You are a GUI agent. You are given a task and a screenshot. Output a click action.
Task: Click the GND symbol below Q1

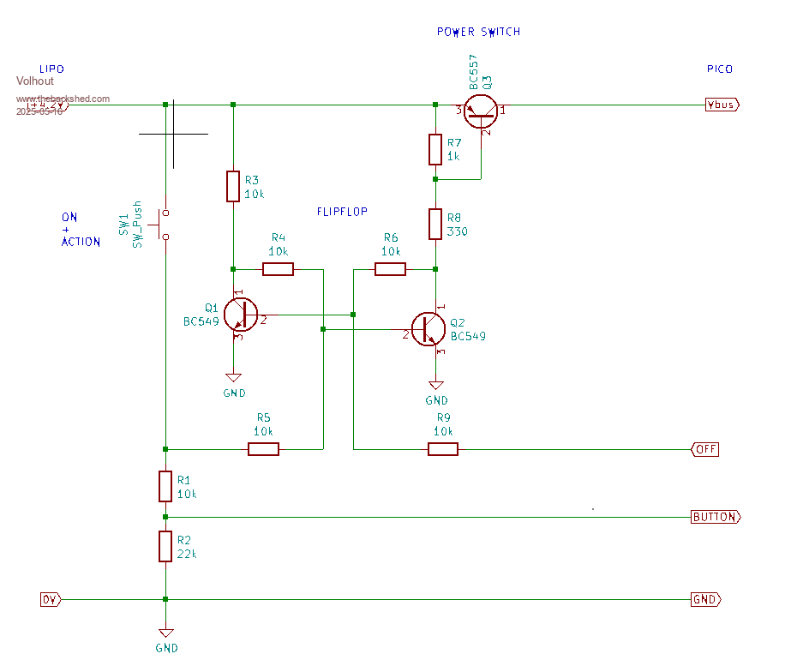[233, 378]
